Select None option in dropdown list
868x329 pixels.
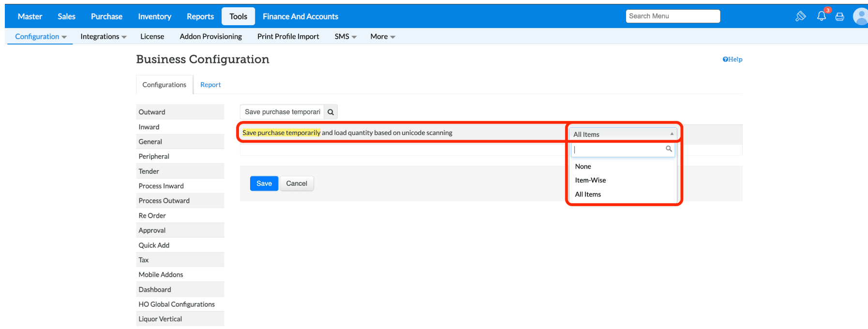pos(583,166)
